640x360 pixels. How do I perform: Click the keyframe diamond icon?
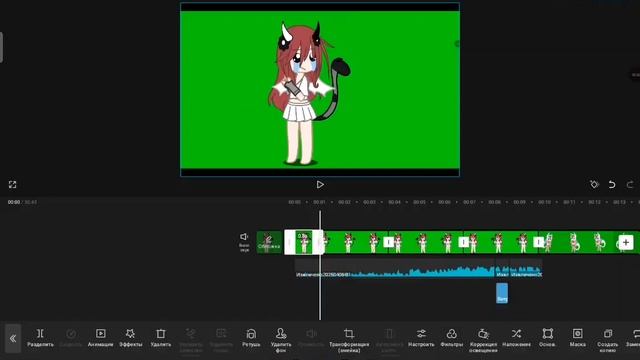pos(594,184)
